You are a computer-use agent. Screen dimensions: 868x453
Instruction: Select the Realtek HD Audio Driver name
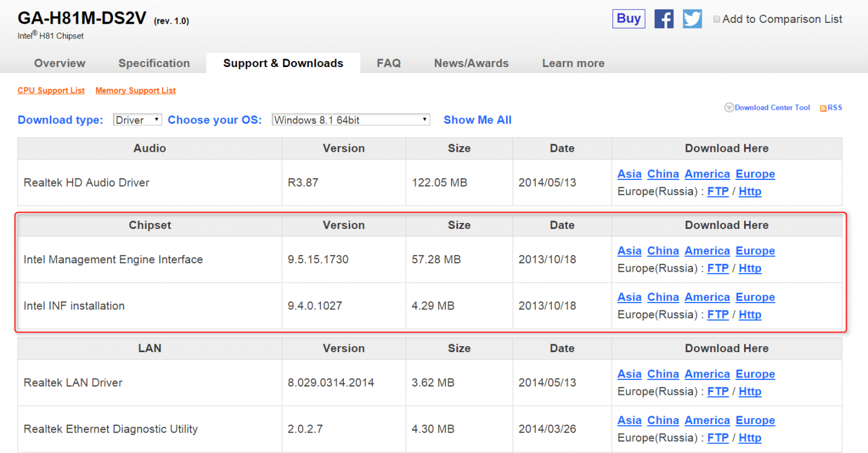(86, 182)
